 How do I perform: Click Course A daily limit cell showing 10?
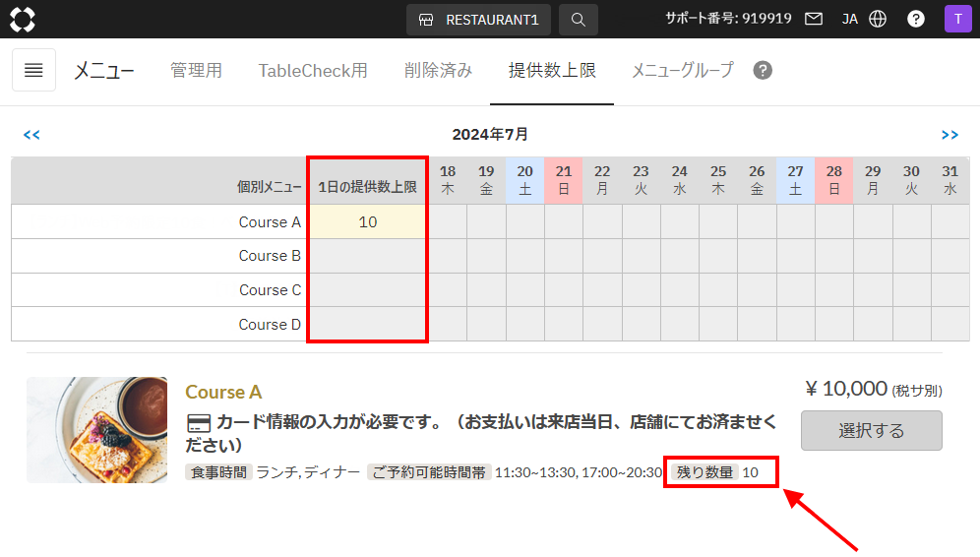click(x=368, y=222)
